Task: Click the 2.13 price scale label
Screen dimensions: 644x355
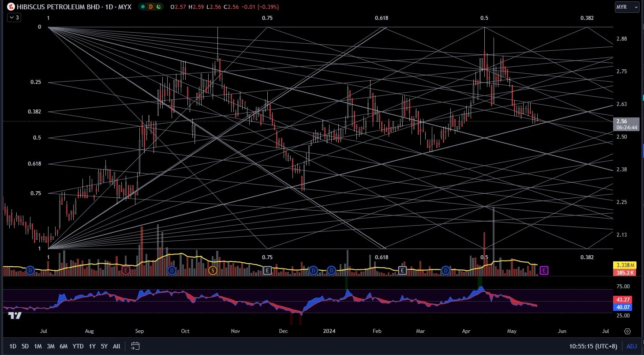Action: click(x=622, y=235)
